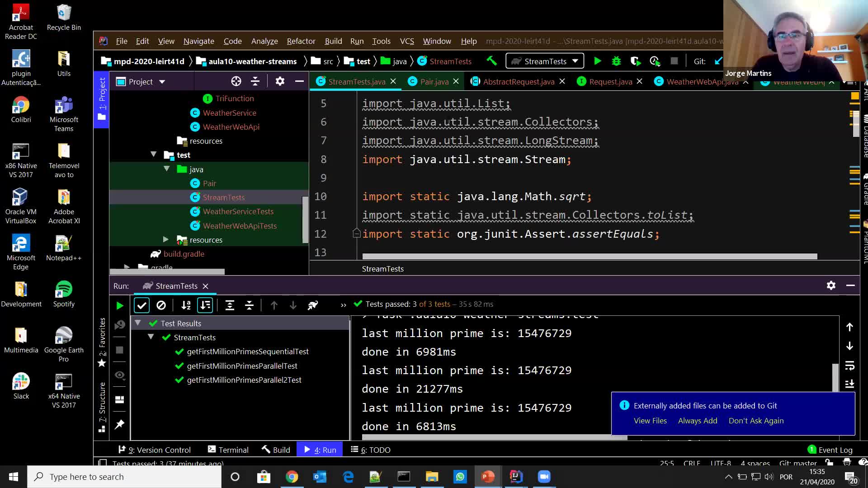Collapse all test results icon

tap(249, 305)
